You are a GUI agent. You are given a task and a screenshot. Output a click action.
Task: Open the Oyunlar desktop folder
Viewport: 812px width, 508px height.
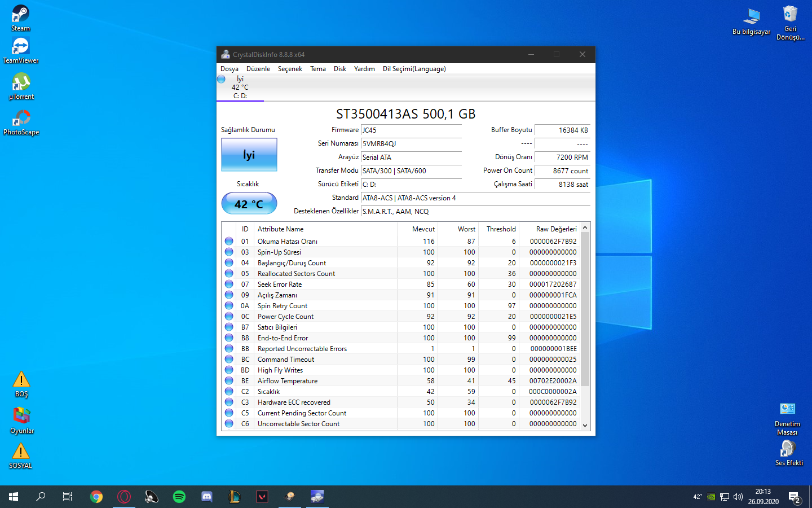tap(22, 421)
